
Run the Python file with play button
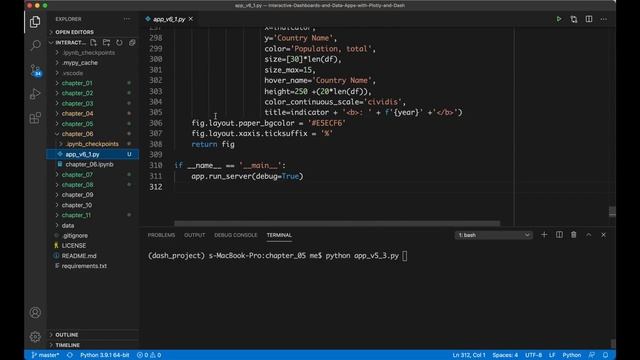(x=559, y=19)
